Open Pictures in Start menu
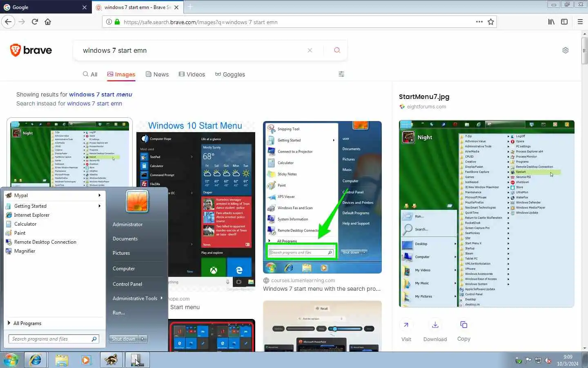 pyautogui.click(x=121, y=253)
